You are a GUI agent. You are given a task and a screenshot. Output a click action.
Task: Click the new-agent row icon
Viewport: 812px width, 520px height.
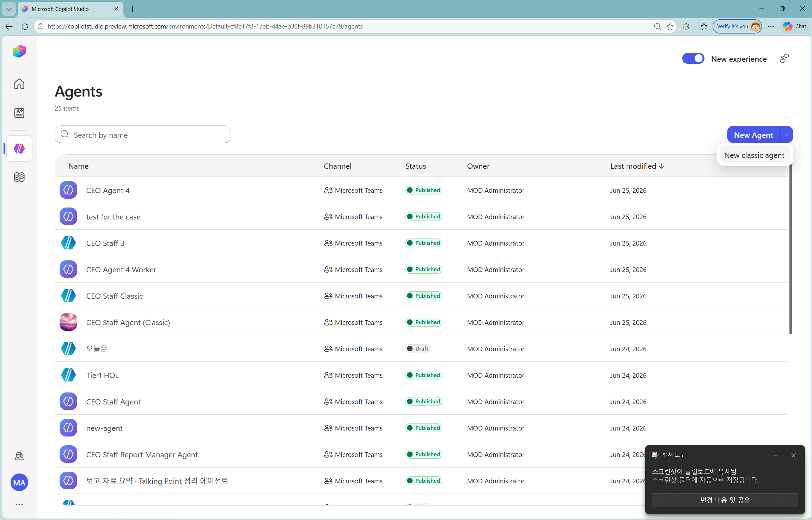[68, 428]
